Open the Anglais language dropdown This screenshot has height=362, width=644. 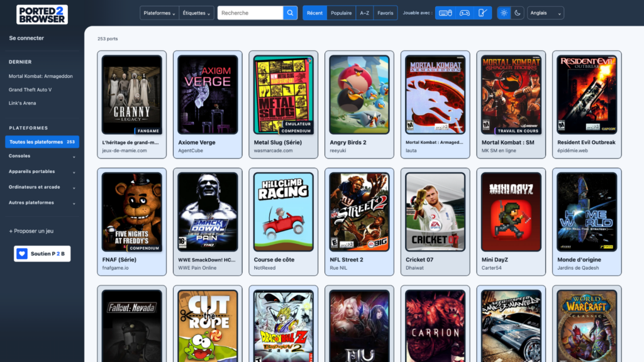click(x=545, y=13)
